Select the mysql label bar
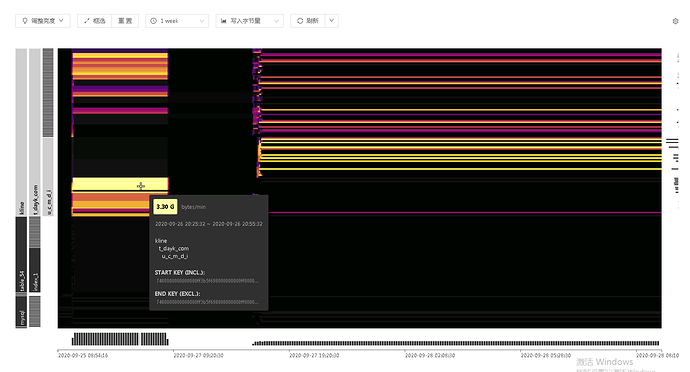Screen dimensions: 690x372 (x=21, y=312)
